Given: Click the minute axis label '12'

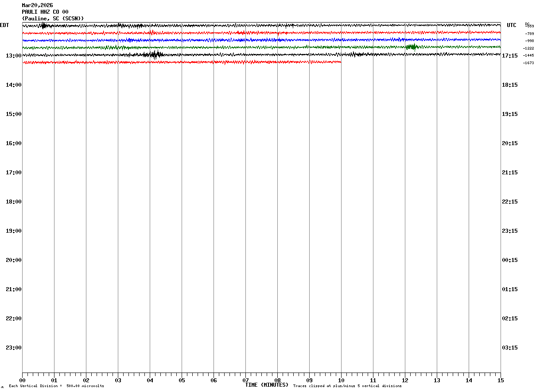Looking at the screenshot, I should [405, 380].
